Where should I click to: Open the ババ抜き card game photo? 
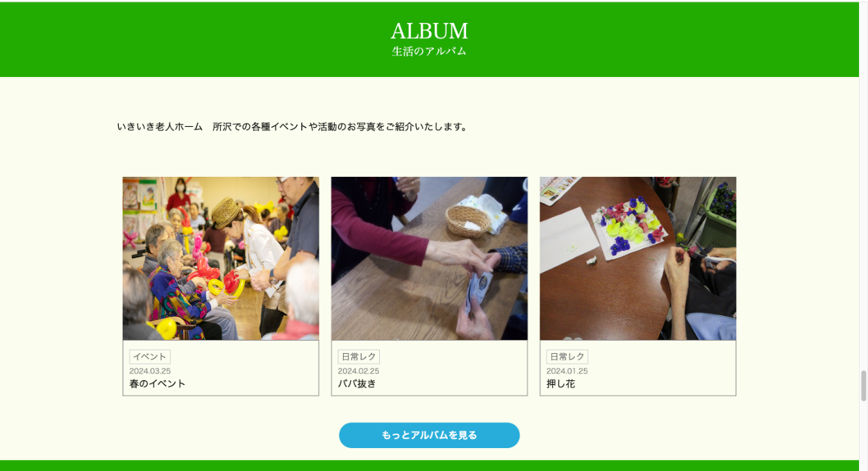coord(429,258)
